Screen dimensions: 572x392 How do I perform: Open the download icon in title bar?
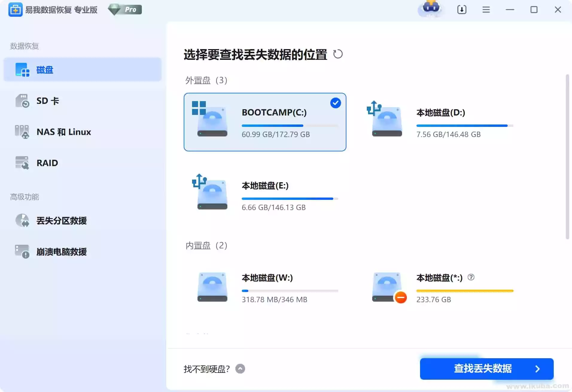click(x=462, y=10)
